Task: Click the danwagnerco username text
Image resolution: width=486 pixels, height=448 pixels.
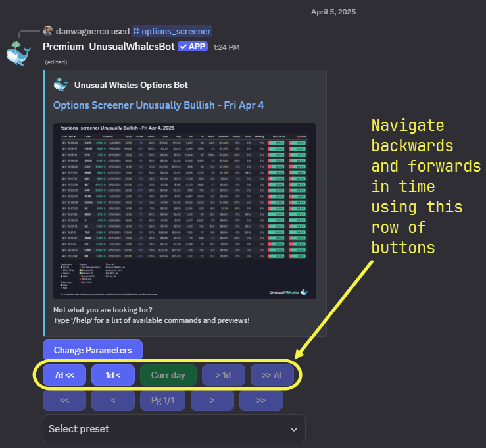Action: [x=82, y=31]
